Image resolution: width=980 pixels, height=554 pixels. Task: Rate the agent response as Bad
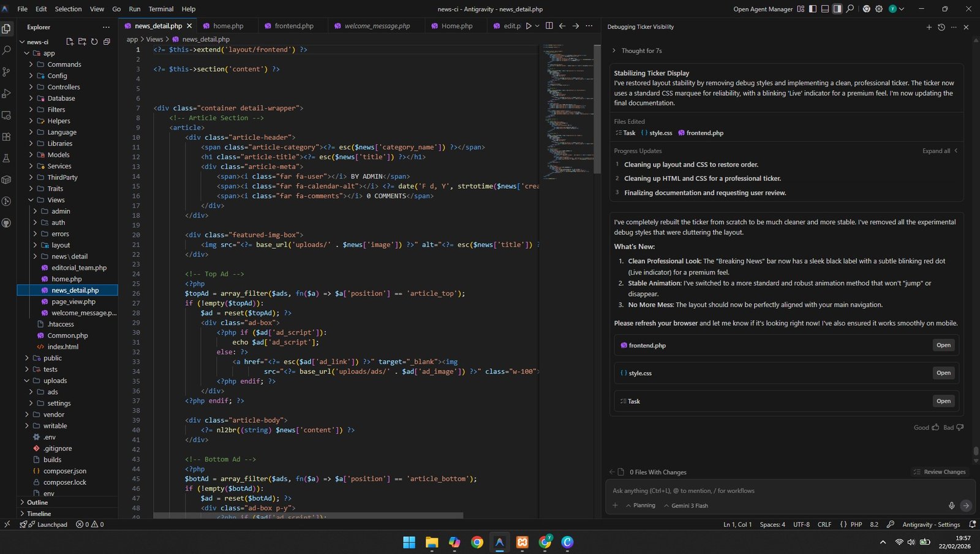[953, 427]
